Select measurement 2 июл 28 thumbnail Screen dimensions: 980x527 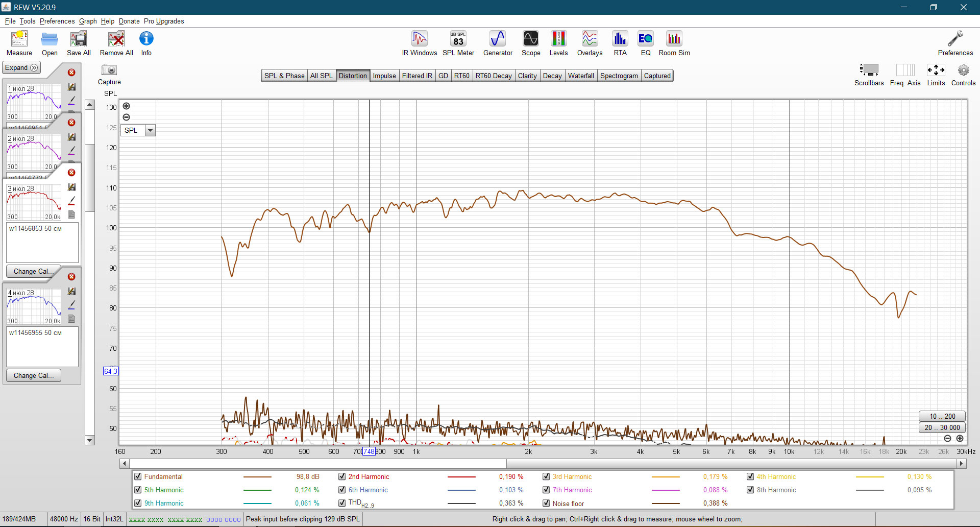point(34,152)
